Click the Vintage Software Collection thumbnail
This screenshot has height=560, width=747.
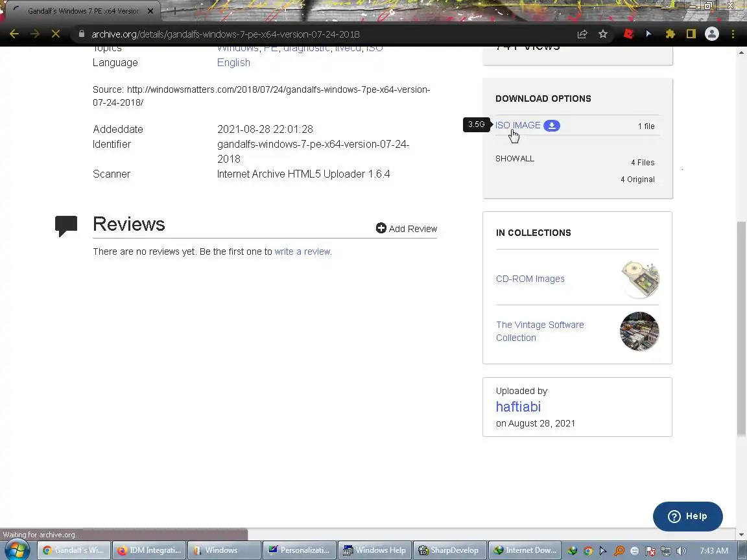(x=639, y=331)
